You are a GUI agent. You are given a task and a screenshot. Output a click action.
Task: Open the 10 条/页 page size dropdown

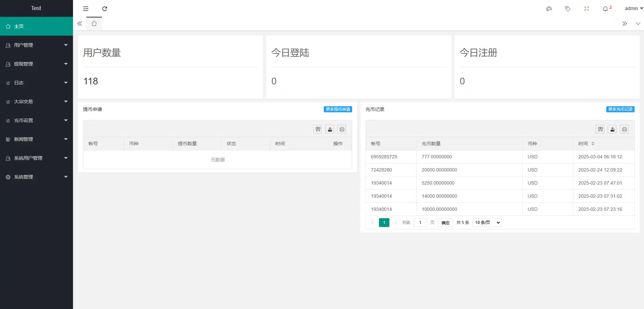[487, 223]
